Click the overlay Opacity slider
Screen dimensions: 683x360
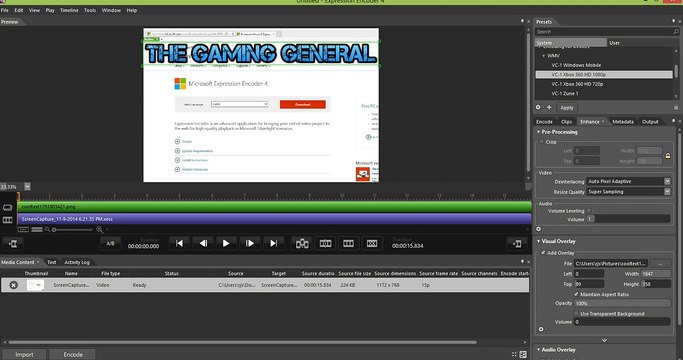coord(622,303)
